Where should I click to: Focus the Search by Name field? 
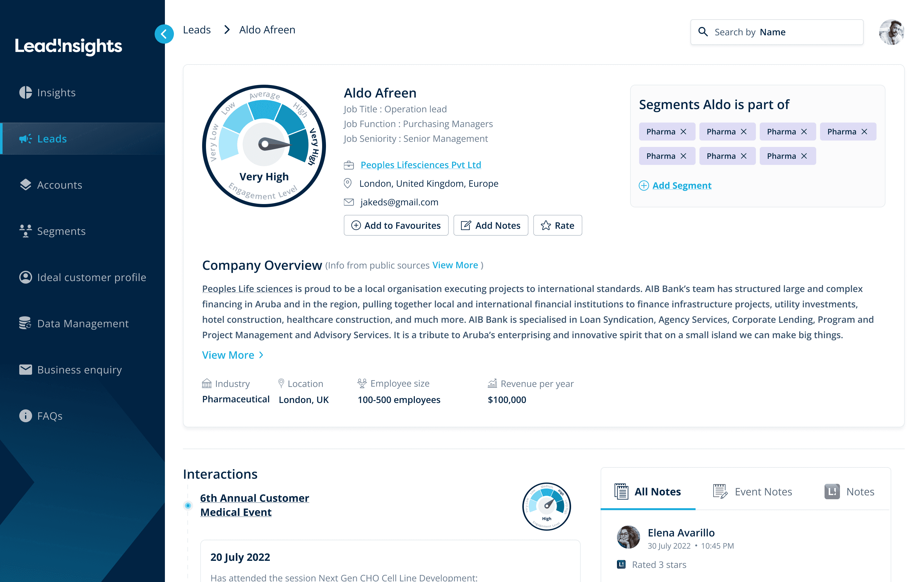pos(777,32)
